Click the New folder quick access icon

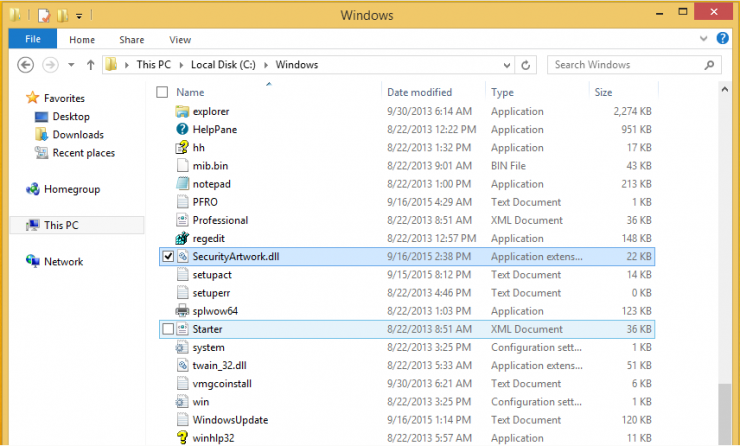[62, 16]
